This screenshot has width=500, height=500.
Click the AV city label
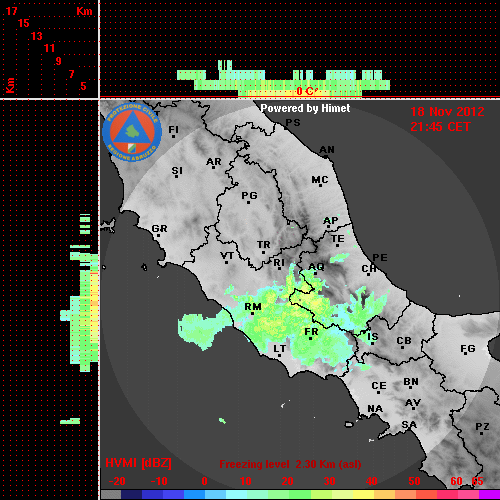pyautogui.click(x=413, y=403)
